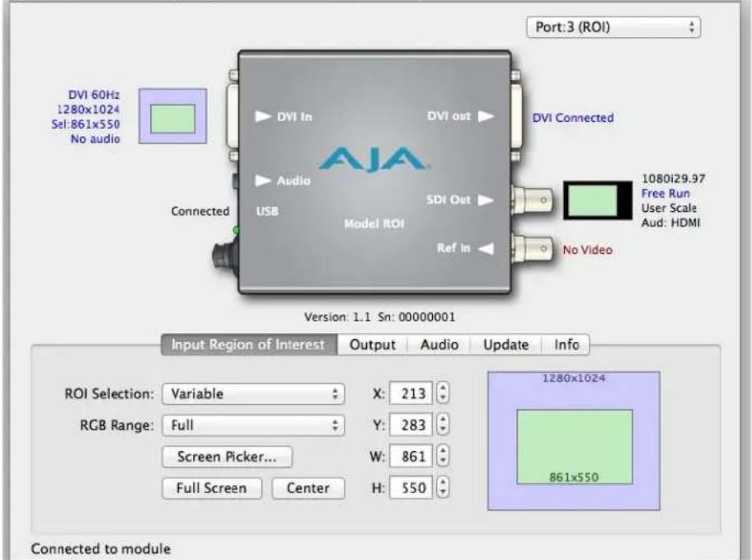Image resolution: width=752 pixels, height=560 pixels.
Task: Switch to Input Region of Interest tab
Action: [249, 345]
